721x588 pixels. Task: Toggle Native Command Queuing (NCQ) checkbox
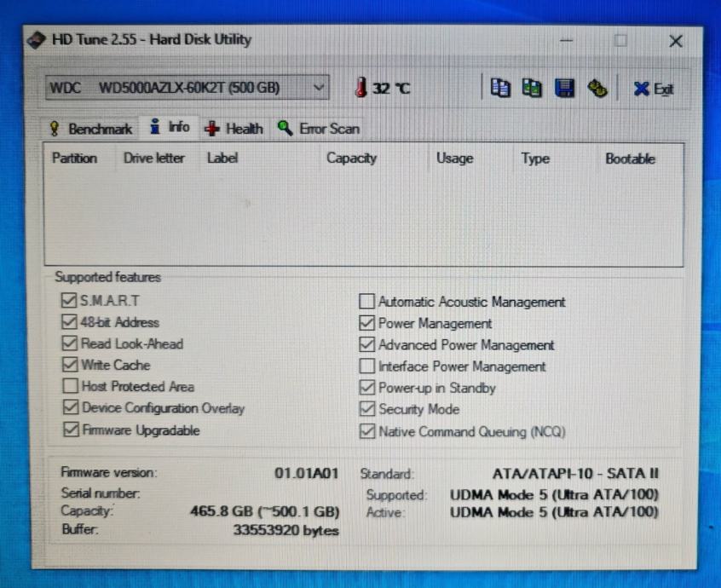(367, 431)
